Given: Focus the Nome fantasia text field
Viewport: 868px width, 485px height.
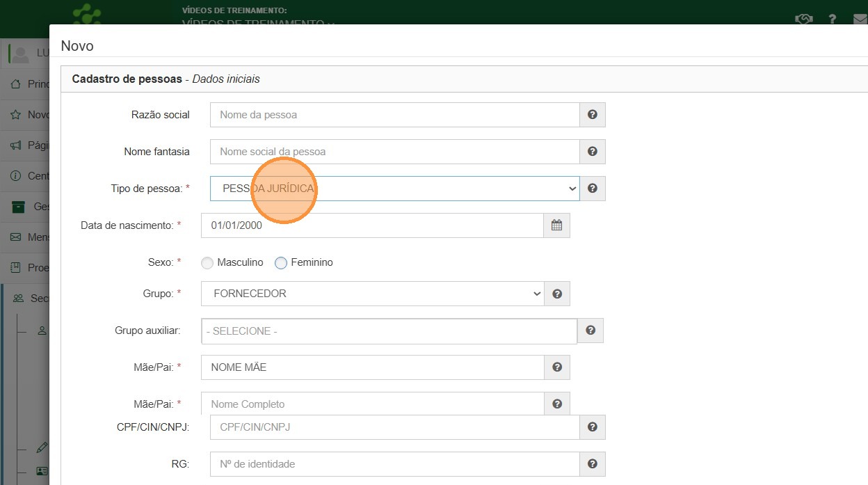Looking at the screenshot, I should (394, 152).
